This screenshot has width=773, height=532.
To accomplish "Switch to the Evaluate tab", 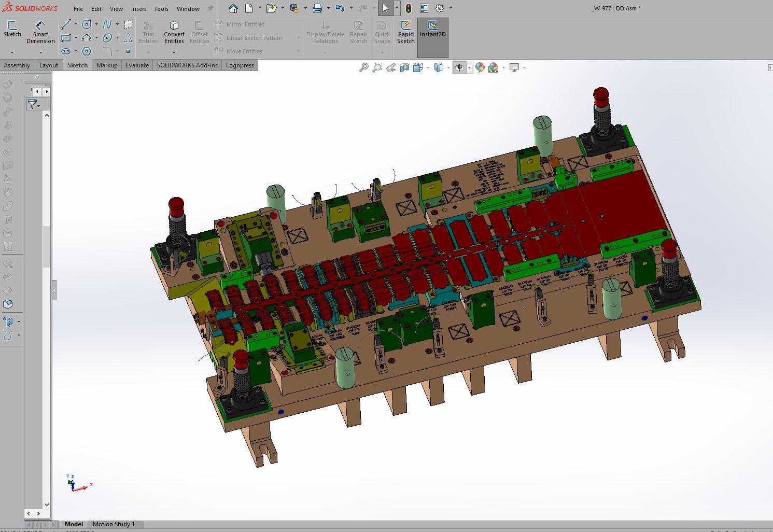I will pos(137,65).
